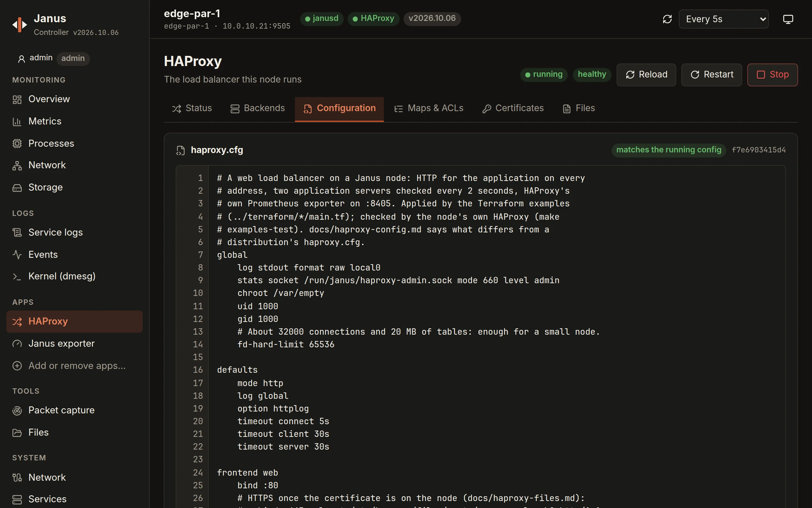Click the Restart button

[712, 75]
